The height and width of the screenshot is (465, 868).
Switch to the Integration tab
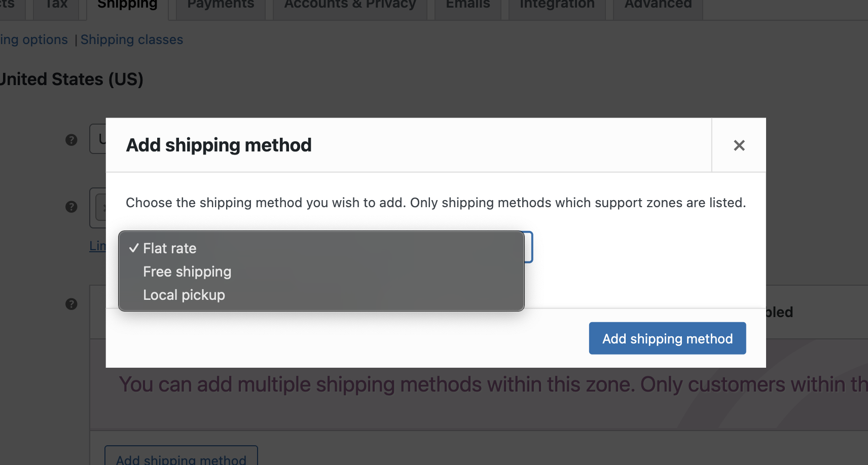(556, 5)
